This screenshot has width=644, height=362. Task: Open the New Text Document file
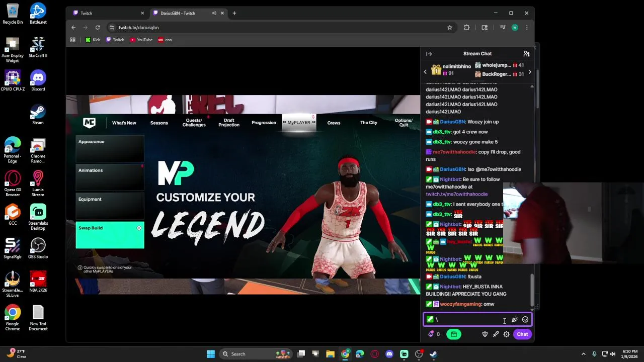pyautogui.click(x=38, y=318)
